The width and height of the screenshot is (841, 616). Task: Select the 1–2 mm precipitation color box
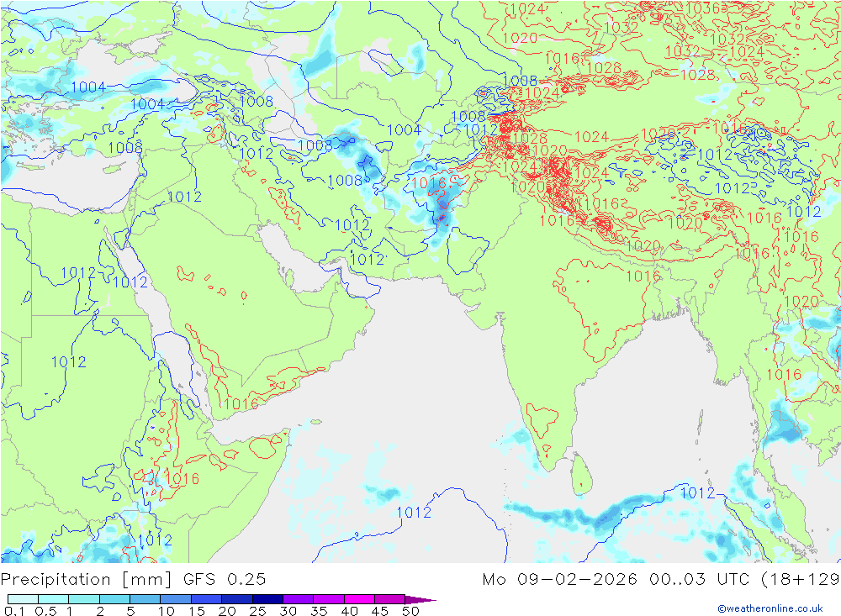point(84,599)
